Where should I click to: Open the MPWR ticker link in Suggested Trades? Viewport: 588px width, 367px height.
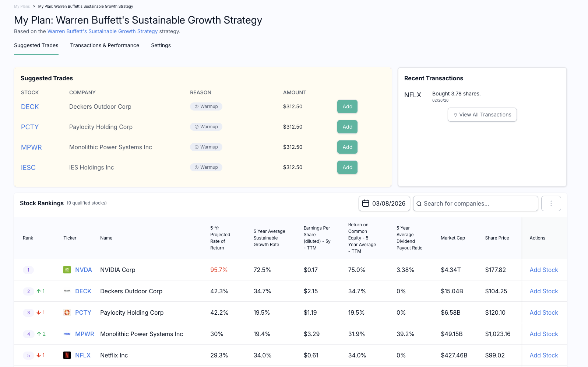tap(31, 147)
